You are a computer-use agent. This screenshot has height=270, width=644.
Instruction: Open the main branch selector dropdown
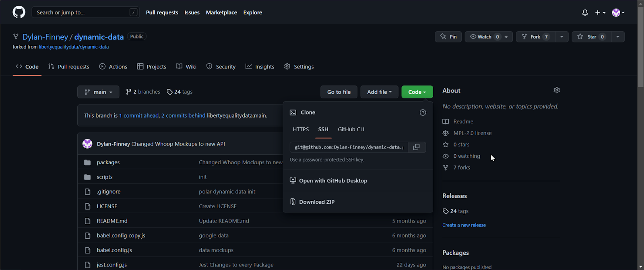point(98,92)
